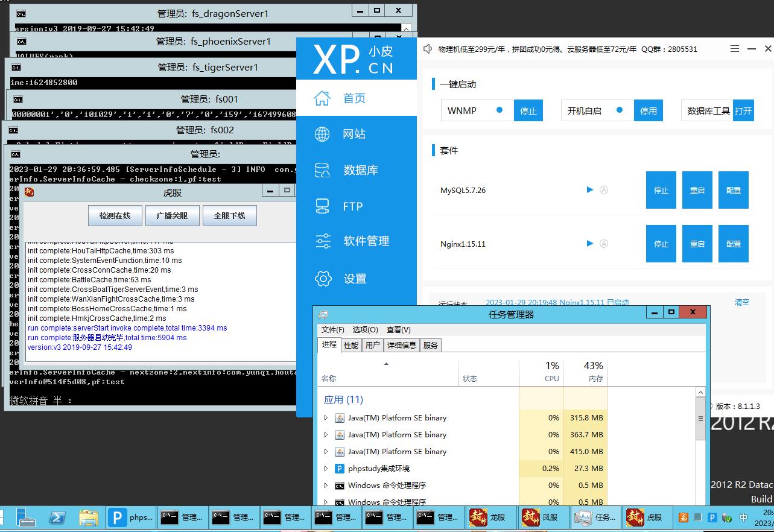The image size is (774, 532).
Task: Click Task Manager vertical scrollbar thumb
Action: tap(700, 419)
